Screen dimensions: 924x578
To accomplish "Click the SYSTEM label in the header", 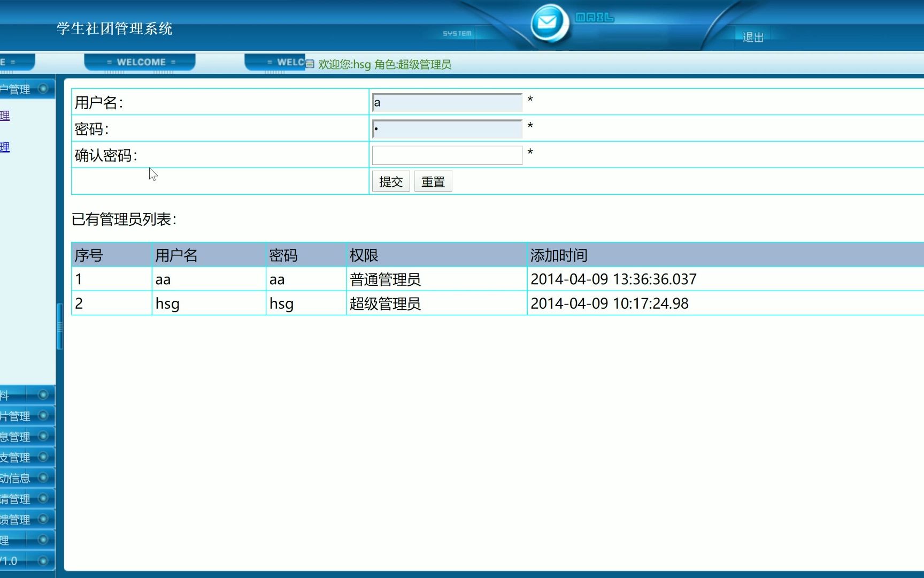I will [457, 33].
